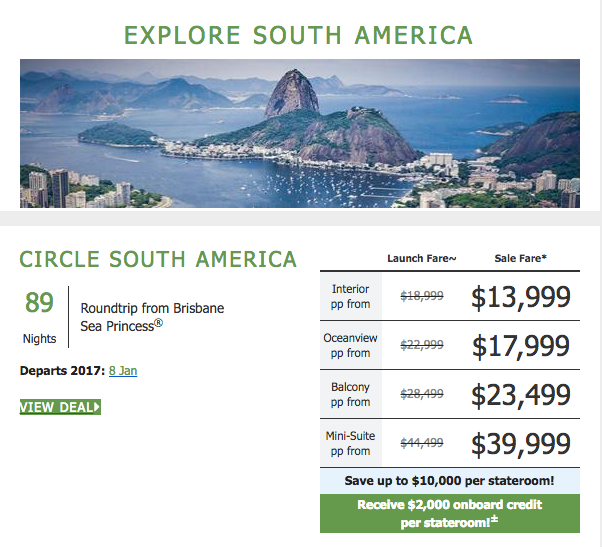Select the Interior sale fare $13,999
This screenshot has height=551, width=602.
pyautogui.click(x=521, y=297)
